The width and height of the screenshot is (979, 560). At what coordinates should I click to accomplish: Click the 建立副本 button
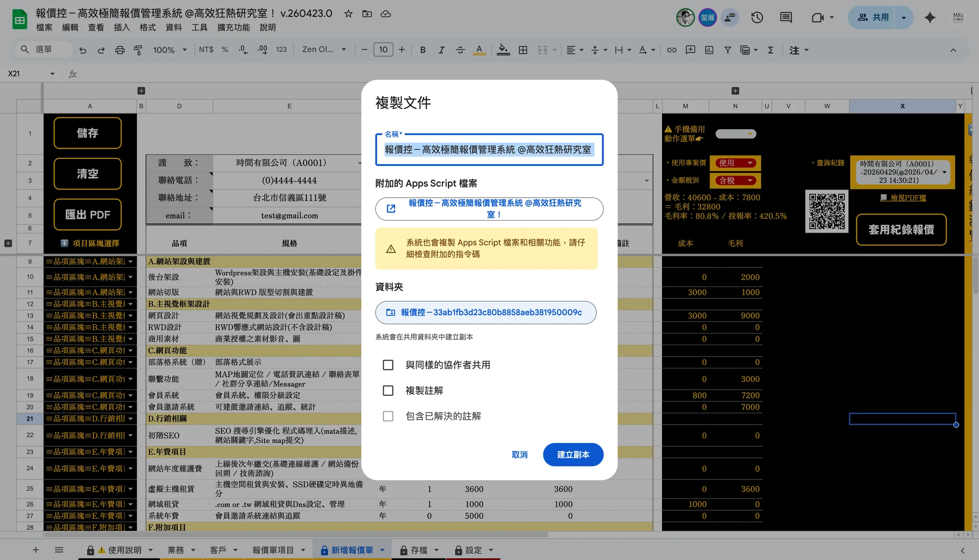(573, 454)
